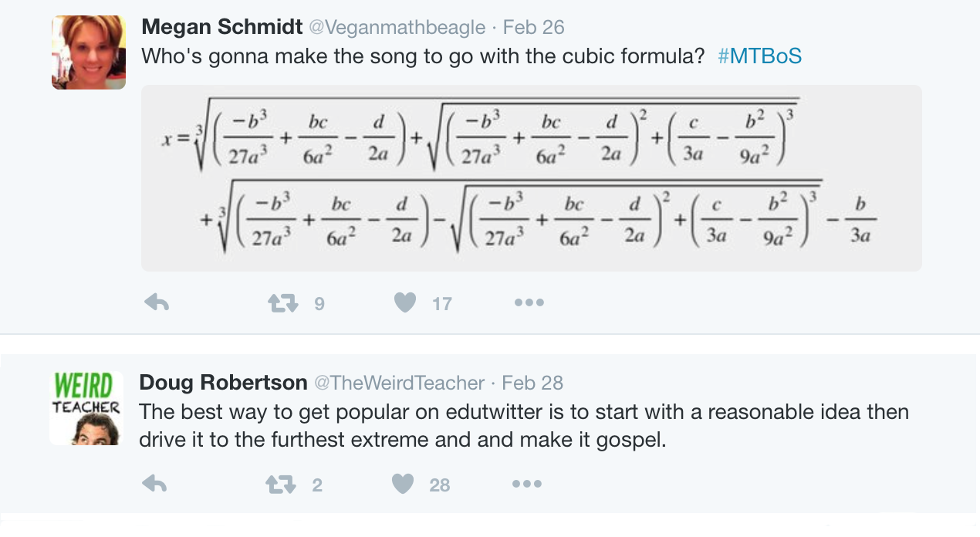
Task: Open the Doug Robertson name link
Action: [x=223, y=383]
